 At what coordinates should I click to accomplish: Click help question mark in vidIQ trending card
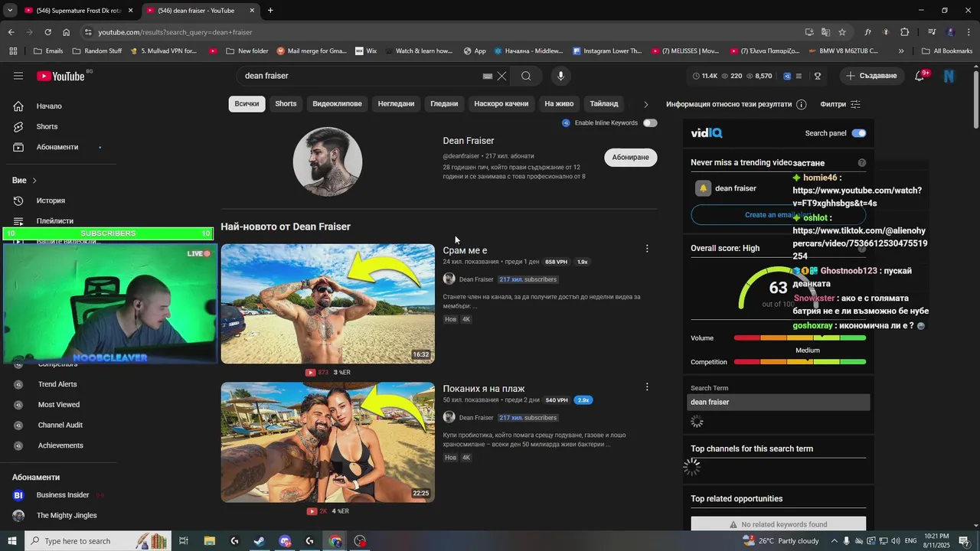(862, 162)
